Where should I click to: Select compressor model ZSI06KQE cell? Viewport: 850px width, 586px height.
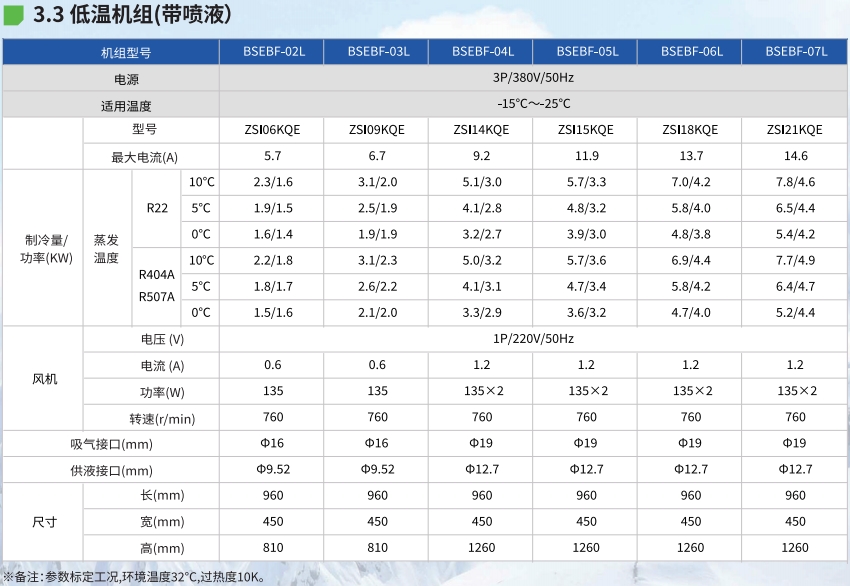(x=273, y=130)
